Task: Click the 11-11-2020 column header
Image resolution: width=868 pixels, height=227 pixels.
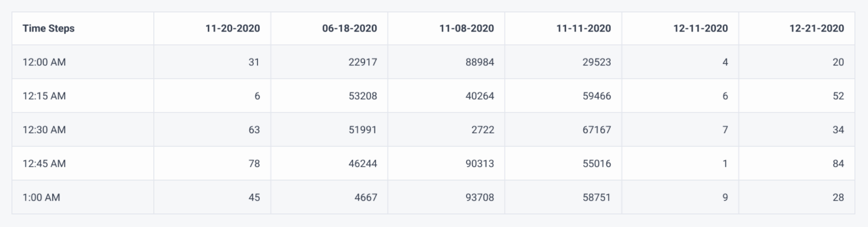Action: coord(564,29)
